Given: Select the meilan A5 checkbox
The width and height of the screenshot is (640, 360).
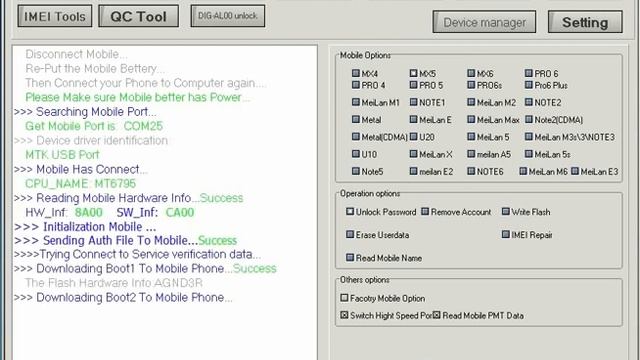Looking at the screenshot, I should point(471,154).
